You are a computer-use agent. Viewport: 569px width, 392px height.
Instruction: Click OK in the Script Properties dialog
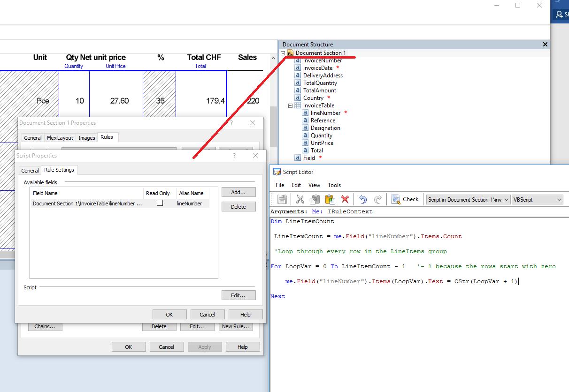(169, 315)
